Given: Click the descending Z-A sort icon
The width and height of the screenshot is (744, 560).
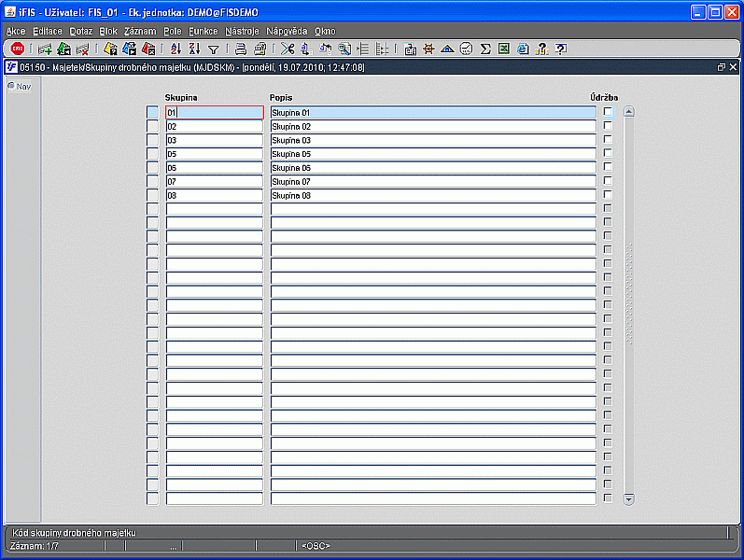Looking at the screenshot, I should [194, 49].
